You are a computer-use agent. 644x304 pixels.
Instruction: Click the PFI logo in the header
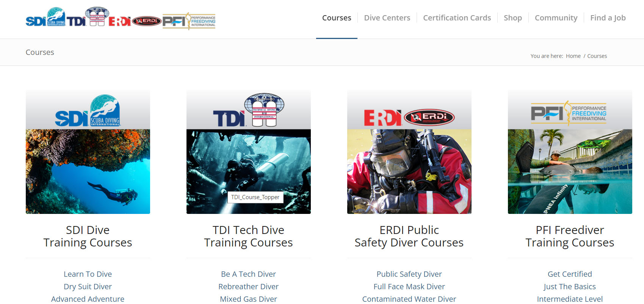(189, 21)
